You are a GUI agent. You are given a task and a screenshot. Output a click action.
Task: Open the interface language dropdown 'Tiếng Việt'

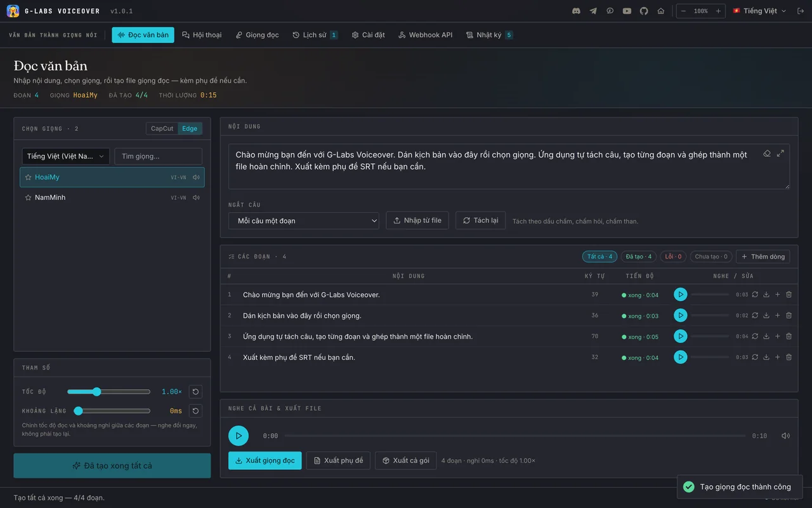[760, 11]
